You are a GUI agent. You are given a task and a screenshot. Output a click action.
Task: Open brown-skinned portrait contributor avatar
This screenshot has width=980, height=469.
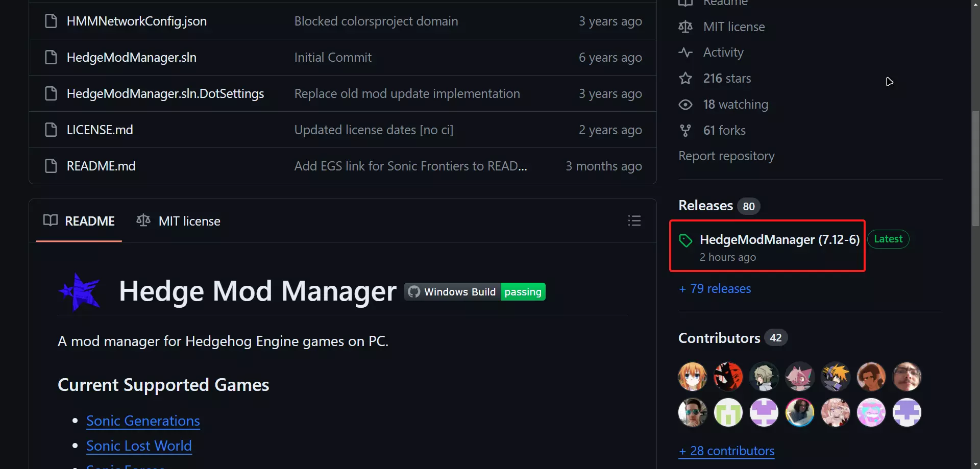871,377
